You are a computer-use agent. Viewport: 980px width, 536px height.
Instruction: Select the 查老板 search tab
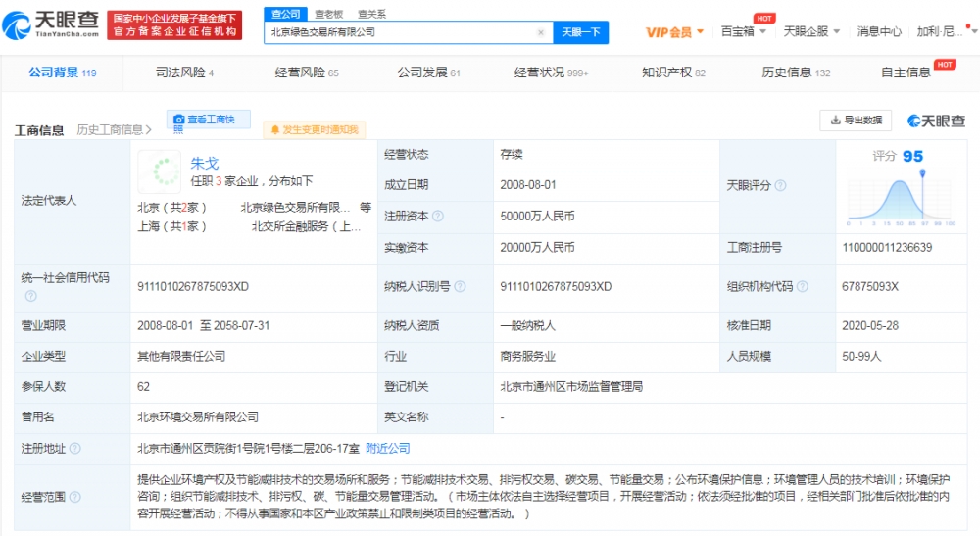[328, 14]
